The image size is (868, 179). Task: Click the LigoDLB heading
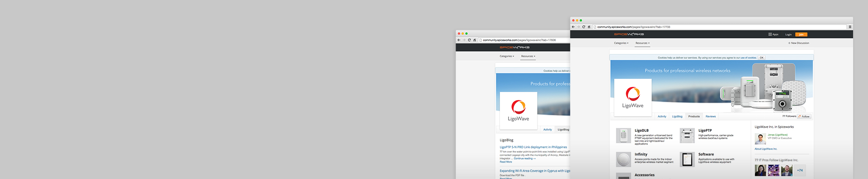(642, 131)
